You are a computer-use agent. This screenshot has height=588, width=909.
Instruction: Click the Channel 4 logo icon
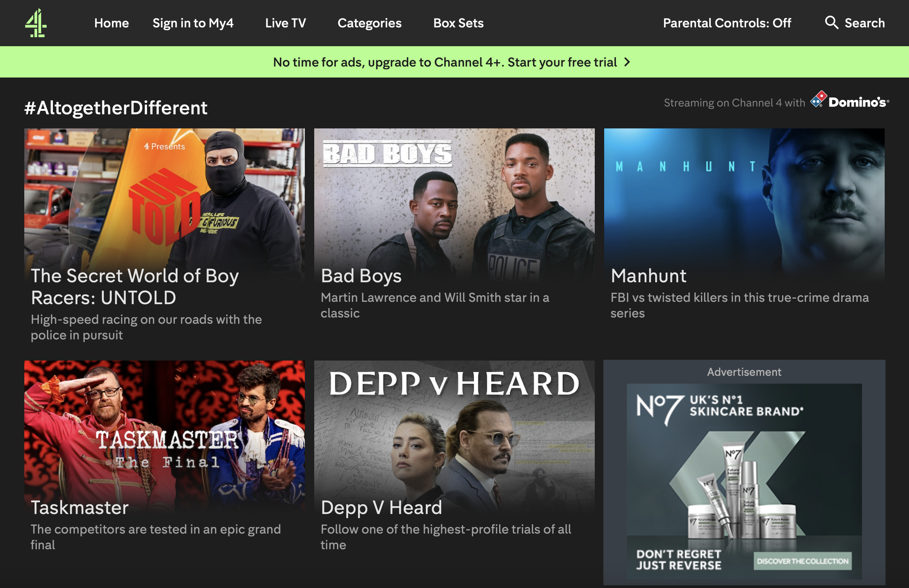[x=36, y=23]
